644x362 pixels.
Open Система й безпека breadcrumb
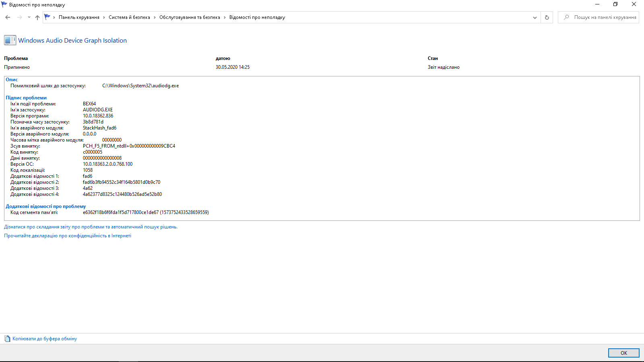pyautogui.click(x=129, y=17)
